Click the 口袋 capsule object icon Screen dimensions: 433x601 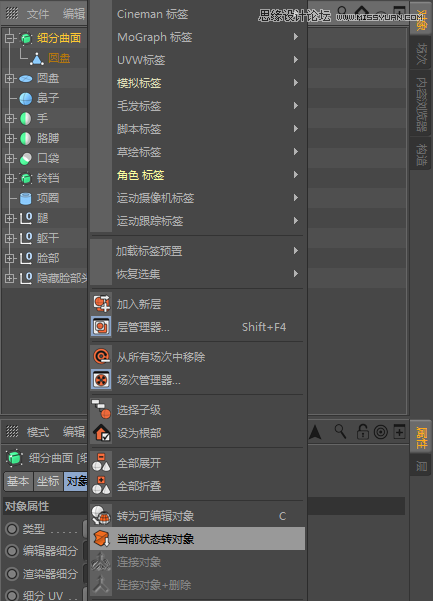(x=26, y=158)
